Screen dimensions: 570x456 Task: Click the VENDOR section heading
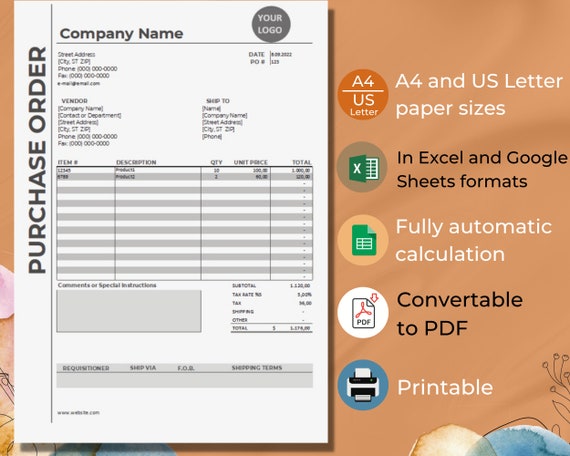tap(74, 101)
